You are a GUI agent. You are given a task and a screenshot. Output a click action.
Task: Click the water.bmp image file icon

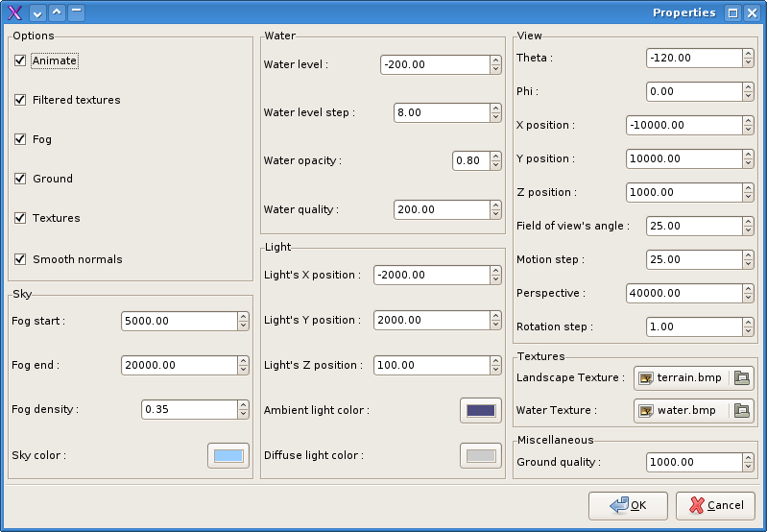[646, 411]
